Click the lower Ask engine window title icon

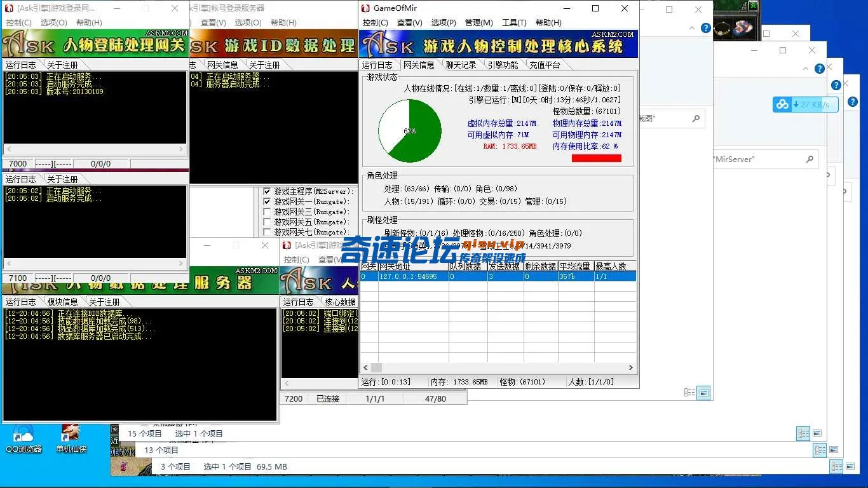coord(287,245)
